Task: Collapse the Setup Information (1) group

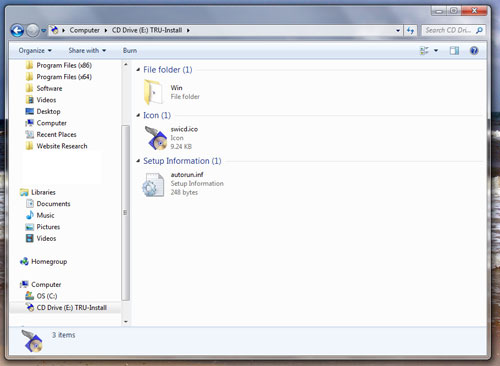Action: (x=138, y=161)
